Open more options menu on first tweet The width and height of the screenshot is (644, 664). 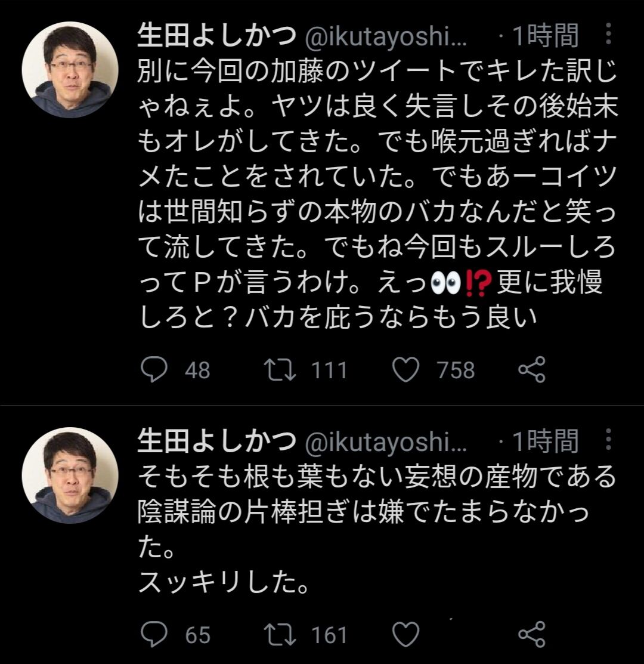coord(608,34)
